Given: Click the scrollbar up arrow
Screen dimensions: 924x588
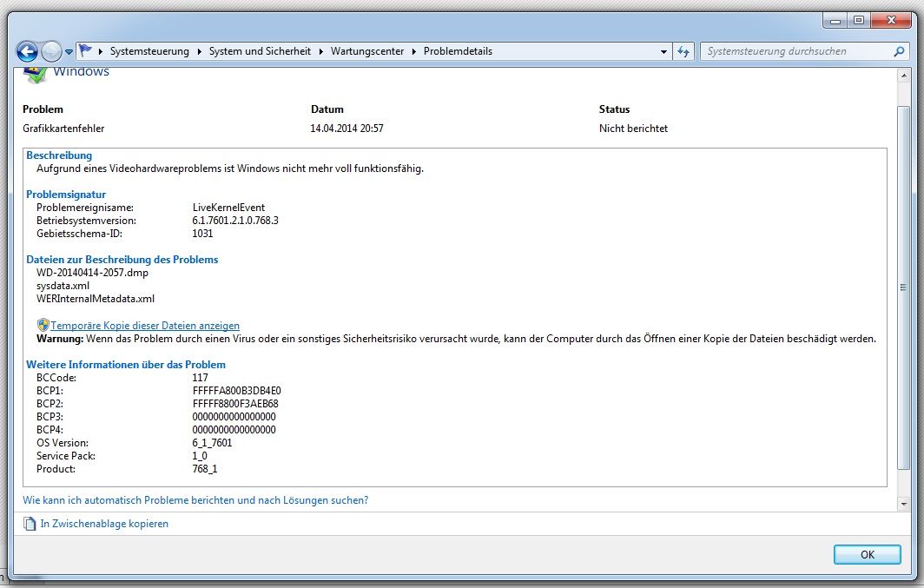Looking at the screenshot, I should pos(903,76).
